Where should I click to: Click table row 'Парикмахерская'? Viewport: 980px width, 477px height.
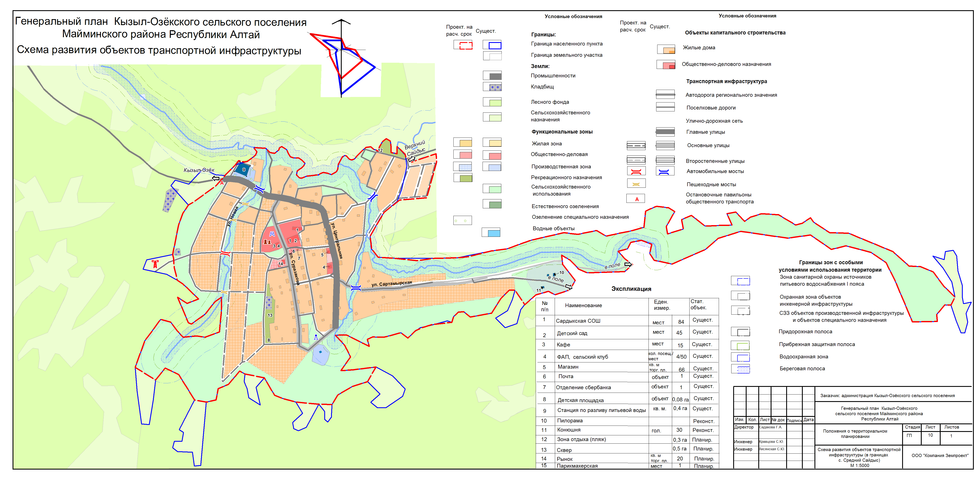[x=627, y=466]
